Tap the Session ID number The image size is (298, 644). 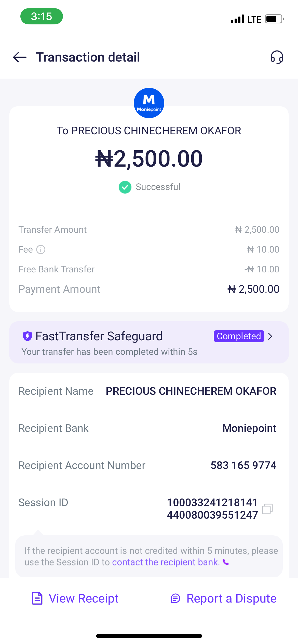(212, 509)
